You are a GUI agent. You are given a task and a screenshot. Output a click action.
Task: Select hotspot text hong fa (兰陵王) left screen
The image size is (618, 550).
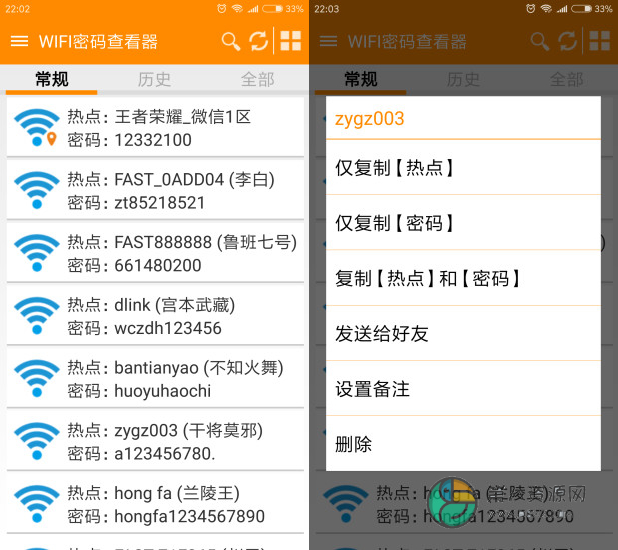tap(177, 493)
